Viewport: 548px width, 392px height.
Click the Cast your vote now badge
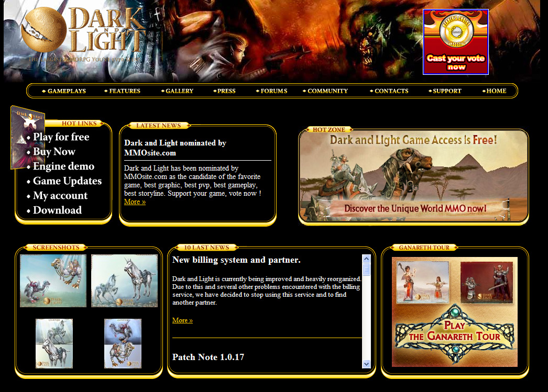point(455,42)
